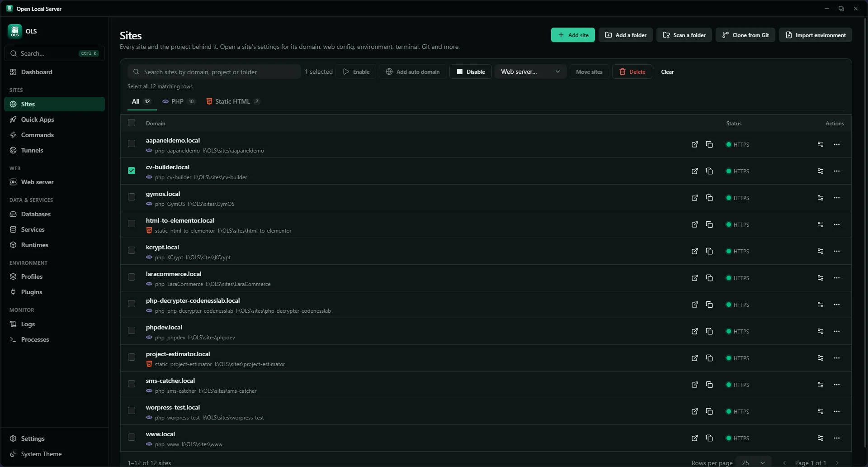Viewport: 868px width, 467px height.
Task: Open Databases in the sidebar
Action: [54, 214]
